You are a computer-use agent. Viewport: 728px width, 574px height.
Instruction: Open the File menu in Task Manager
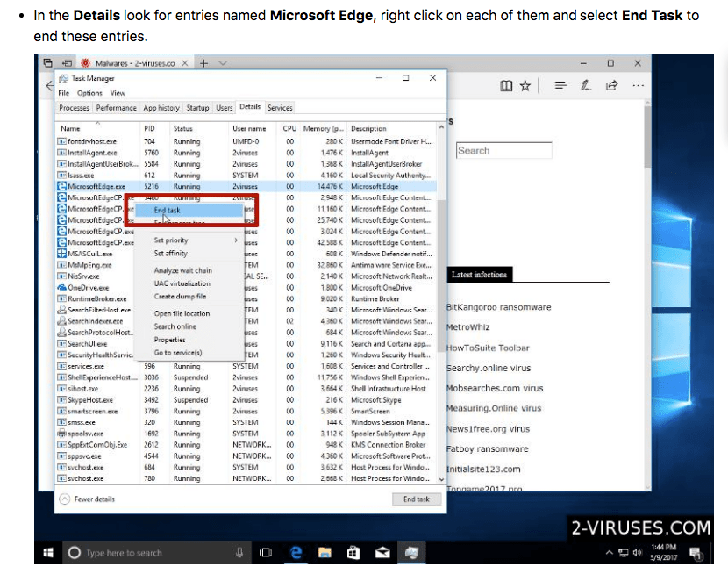point(64,93)
